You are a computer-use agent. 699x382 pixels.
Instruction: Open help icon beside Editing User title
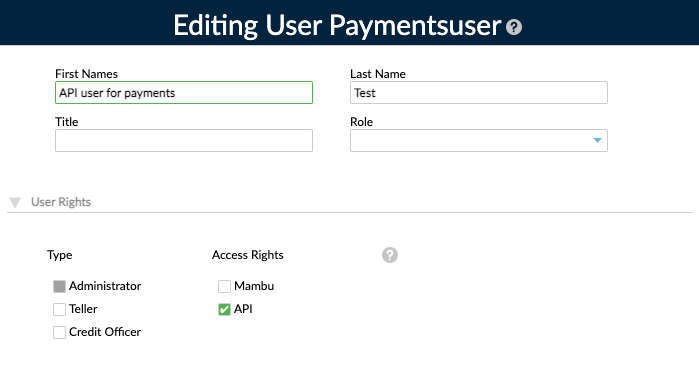(514, 27)
